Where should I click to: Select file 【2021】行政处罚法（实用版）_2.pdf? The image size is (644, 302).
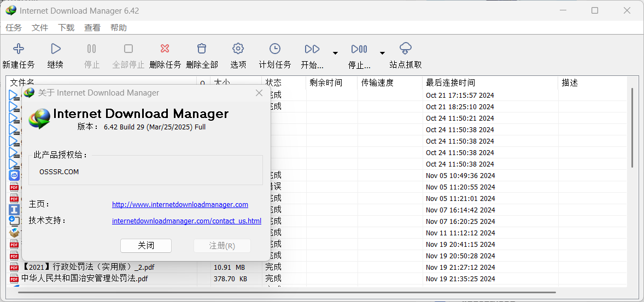click(89, 268)
